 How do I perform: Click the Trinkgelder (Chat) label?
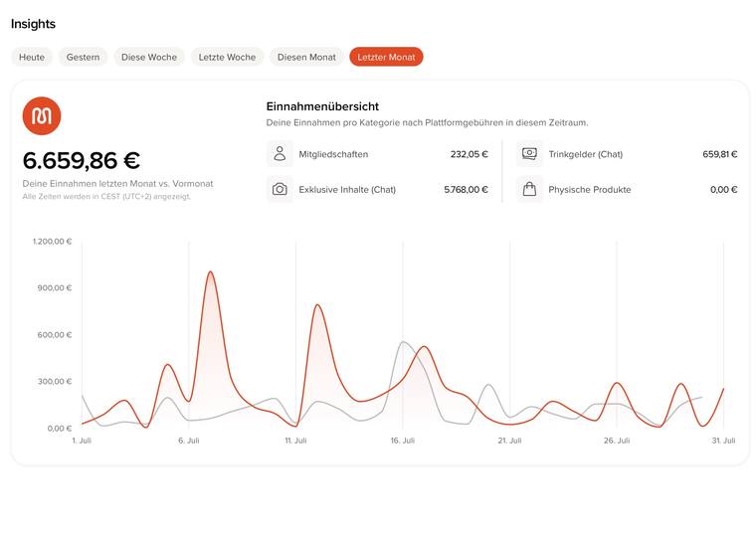(585, 154)
